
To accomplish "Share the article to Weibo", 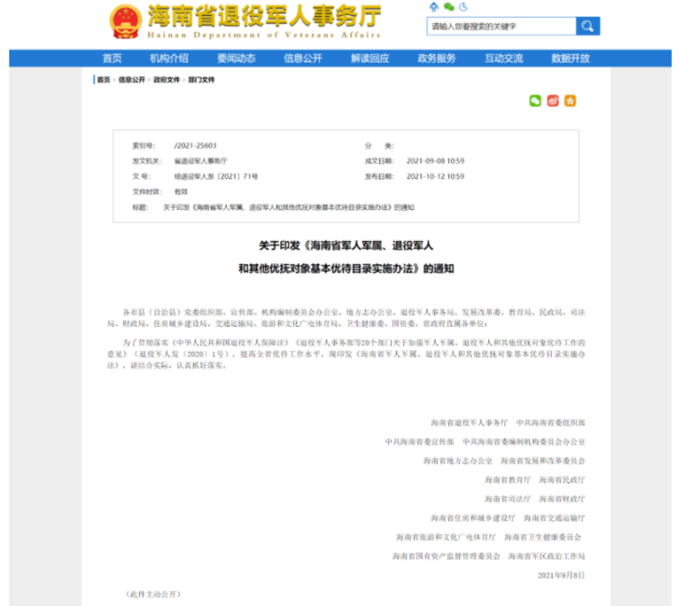I will 553,101.
